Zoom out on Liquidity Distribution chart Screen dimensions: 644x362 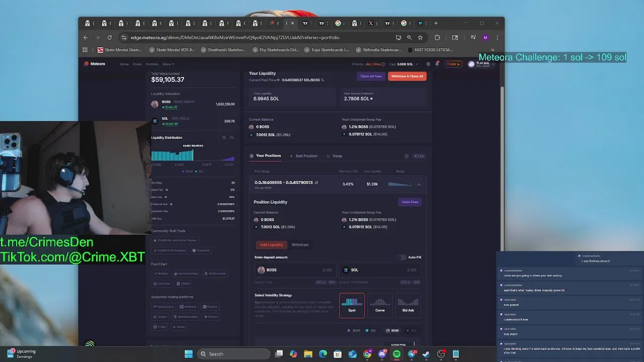click(x=231, y=137)
